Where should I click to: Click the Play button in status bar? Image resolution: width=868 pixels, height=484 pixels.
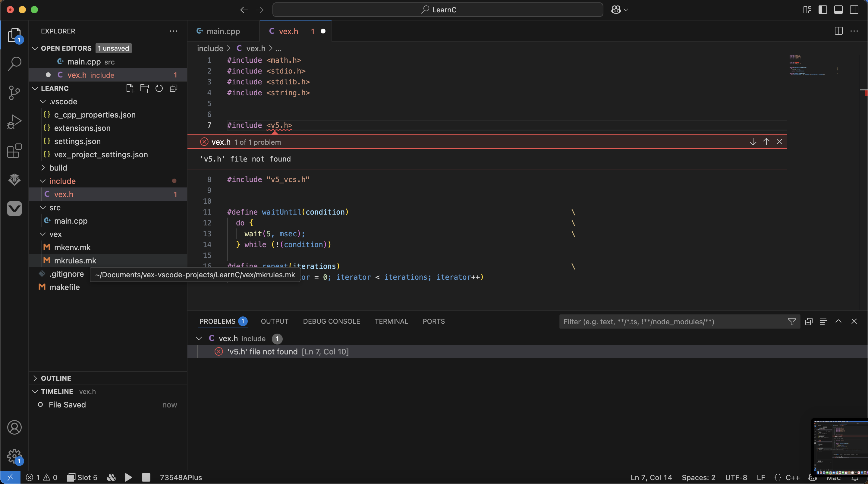128,477
